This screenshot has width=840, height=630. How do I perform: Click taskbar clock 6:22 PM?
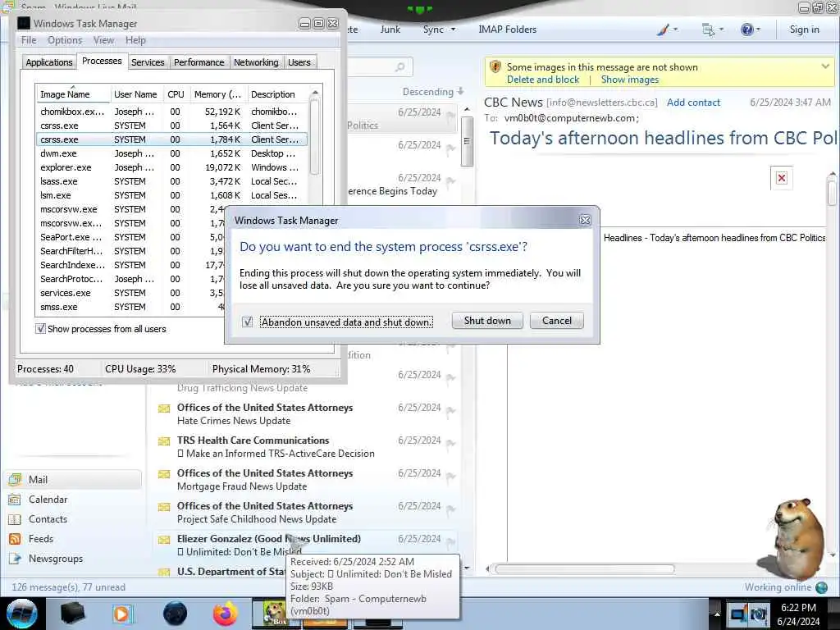(x=798, y=608)
